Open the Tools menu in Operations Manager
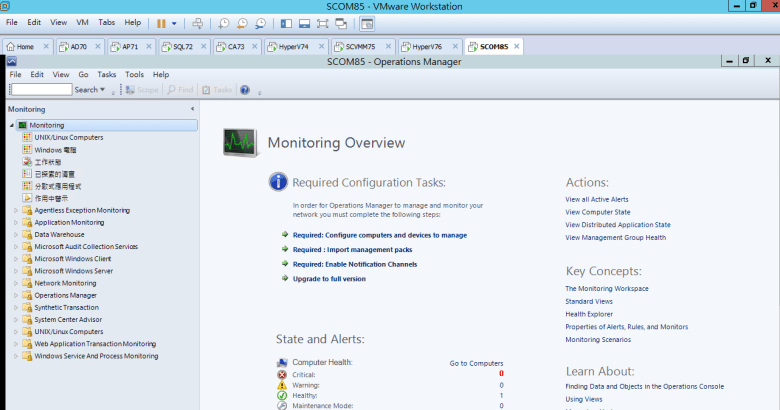 click(133, 74)
